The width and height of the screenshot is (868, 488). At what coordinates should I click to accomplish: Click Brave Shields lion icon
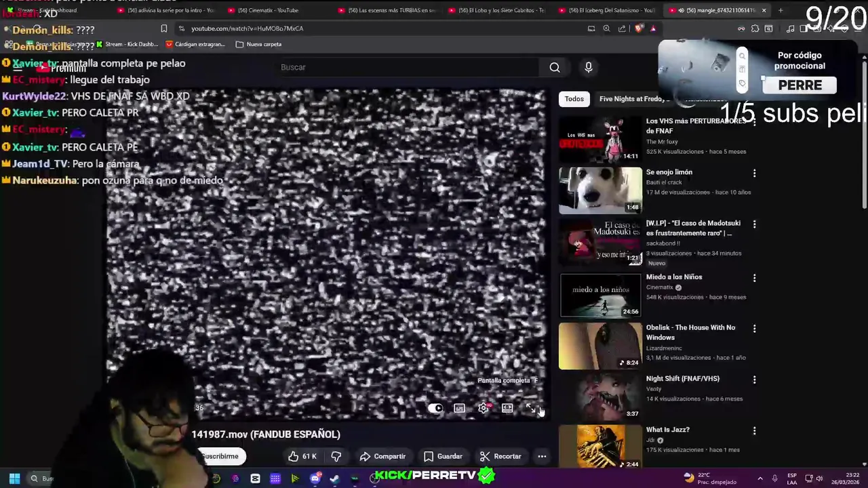coord(638,28)
